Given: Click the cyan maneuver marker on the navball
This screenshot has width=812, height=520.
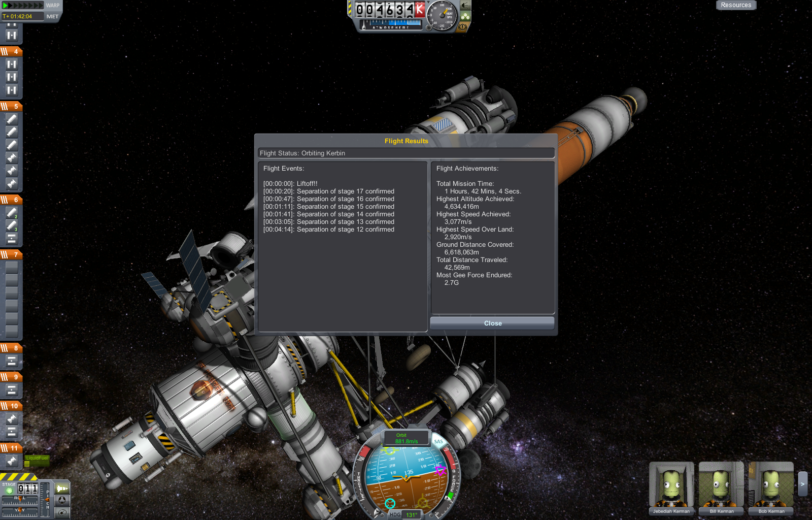Looking at the screenshot, I should coord(390,503).
